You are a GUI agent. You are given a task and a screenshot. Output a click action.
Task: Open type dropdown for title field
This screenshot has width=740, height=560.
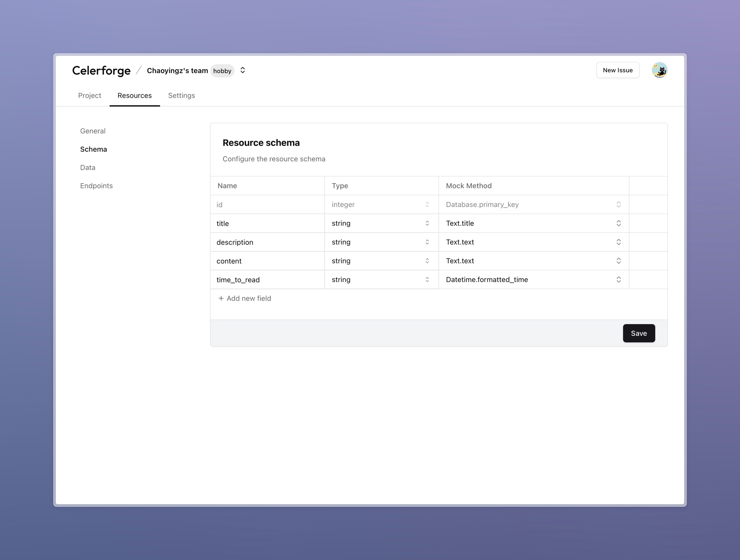[x=381, y=223]
